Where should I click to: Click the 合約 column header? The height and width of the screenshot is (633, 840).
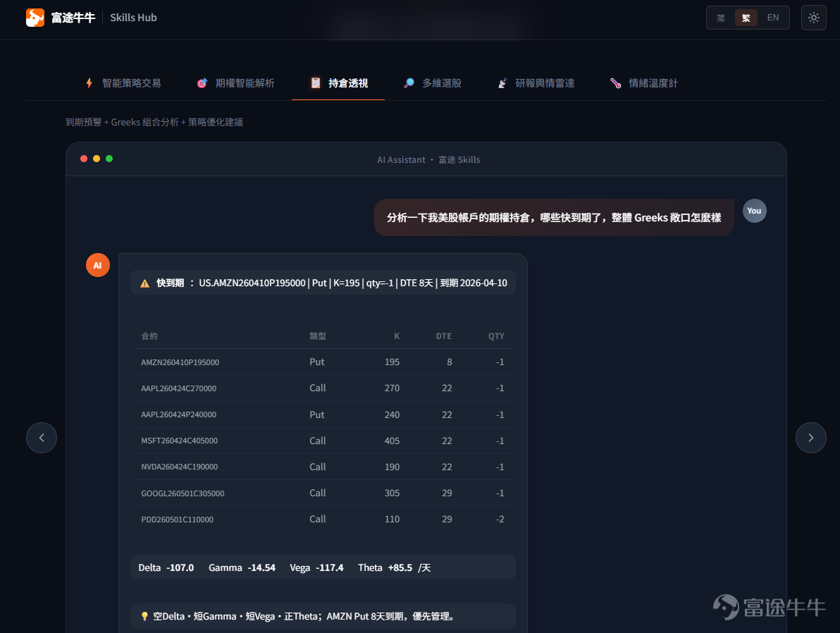click(x=149, y=336)
